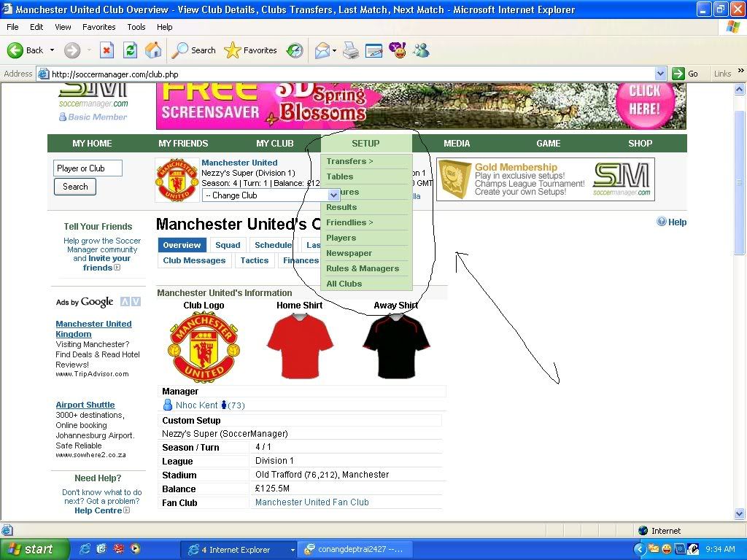Show hidden system tray icons arrow

[x=639, y=549]
